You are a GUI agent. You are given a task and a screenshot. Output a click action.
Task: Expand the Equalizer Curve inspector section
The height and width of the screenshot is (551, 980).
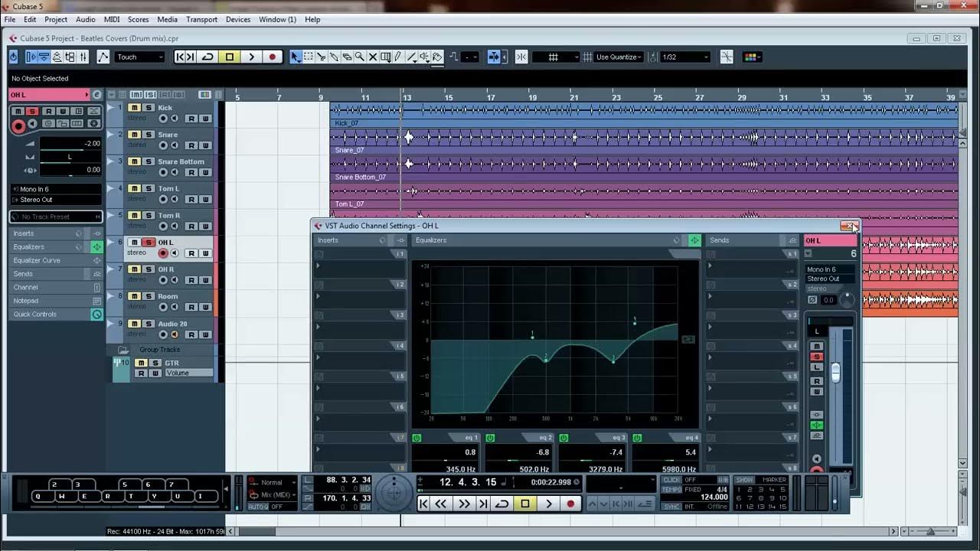[55, 260]
